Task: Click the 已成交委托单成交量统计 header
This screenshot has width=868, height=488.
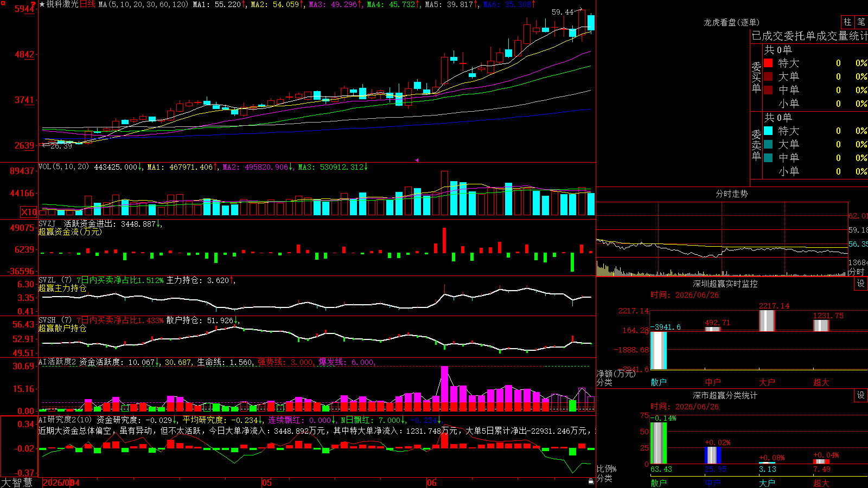Action: point(809,36)
